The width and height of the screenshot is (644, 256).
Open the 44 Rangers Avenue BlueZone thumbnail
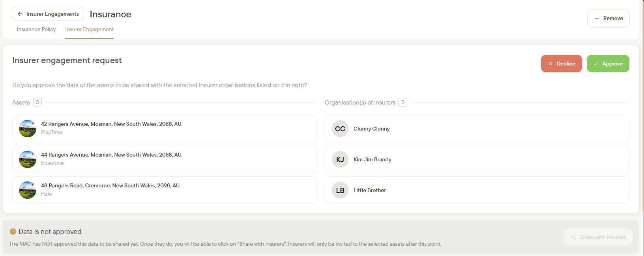pyautogui.click(x=28, y=159)
